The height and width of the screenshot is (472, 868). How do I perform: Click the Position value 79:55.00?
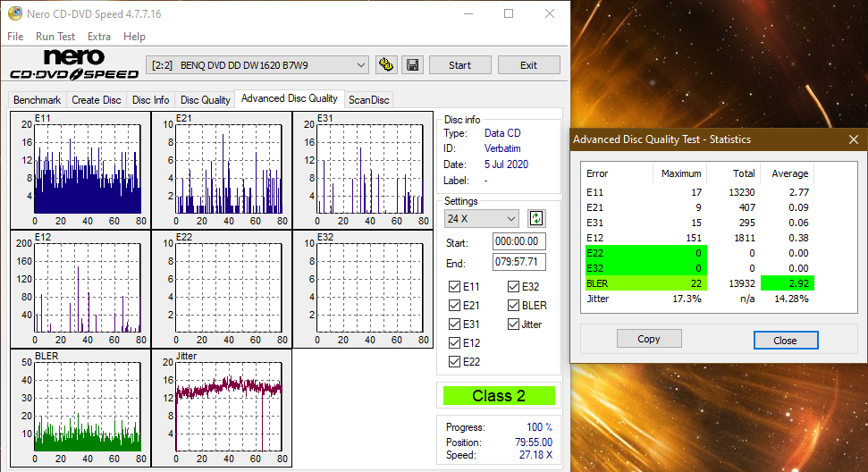coord(534,442)
